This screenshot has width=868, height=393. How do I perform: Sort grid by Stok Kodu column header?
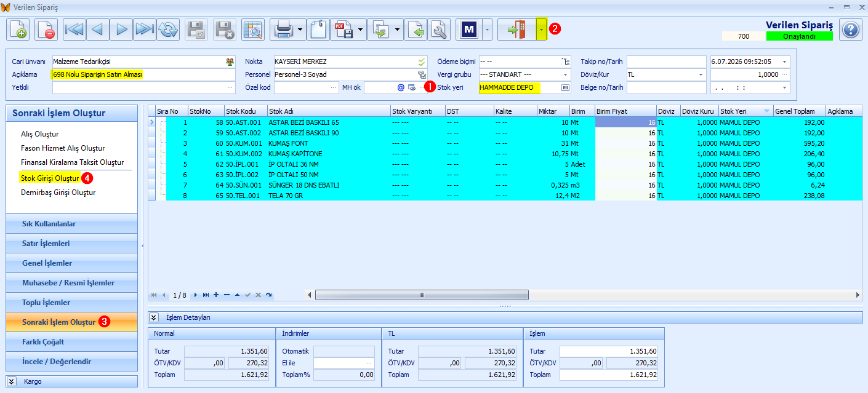point(246,111)
